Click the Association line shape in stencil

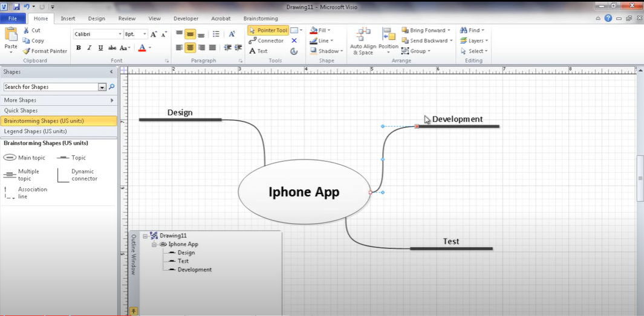[x=25, y=193]
